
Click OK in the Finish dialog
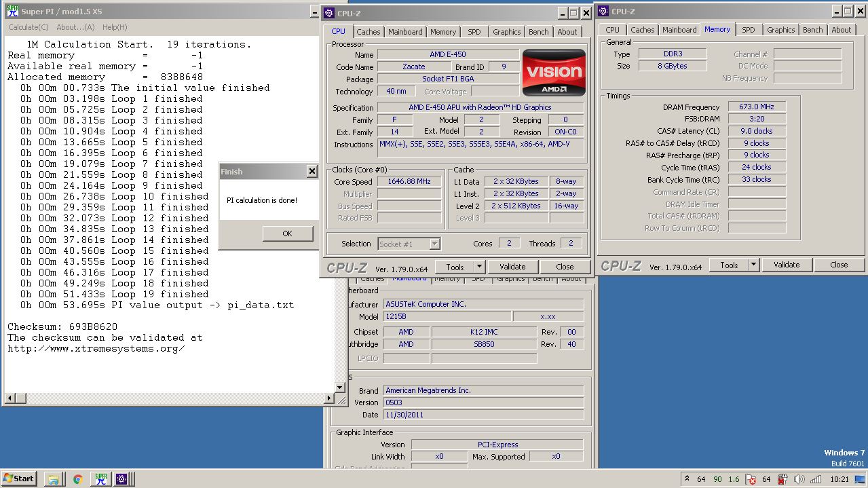287,233
